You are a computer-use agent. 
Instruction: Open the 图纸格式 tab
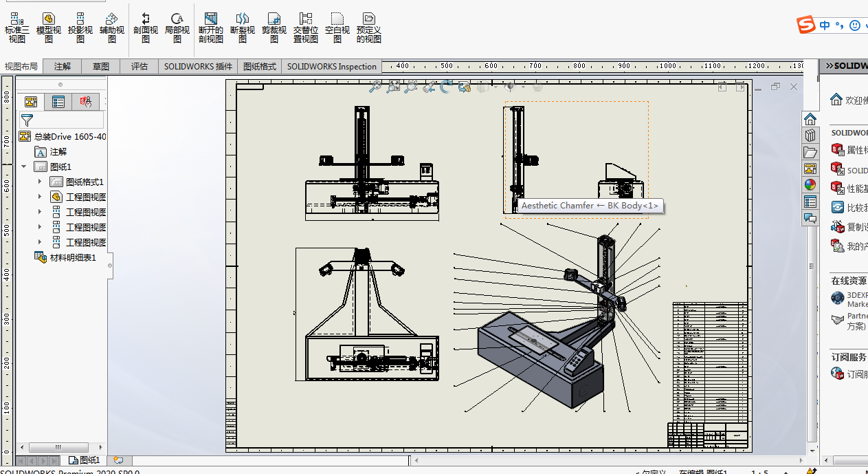point(260,67)
